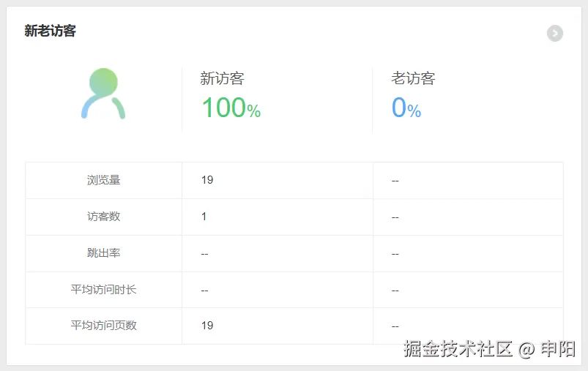The image size is (588, 371).
Task: Click new visitor 平均访问页数 value 19
Action: point(207,326)
